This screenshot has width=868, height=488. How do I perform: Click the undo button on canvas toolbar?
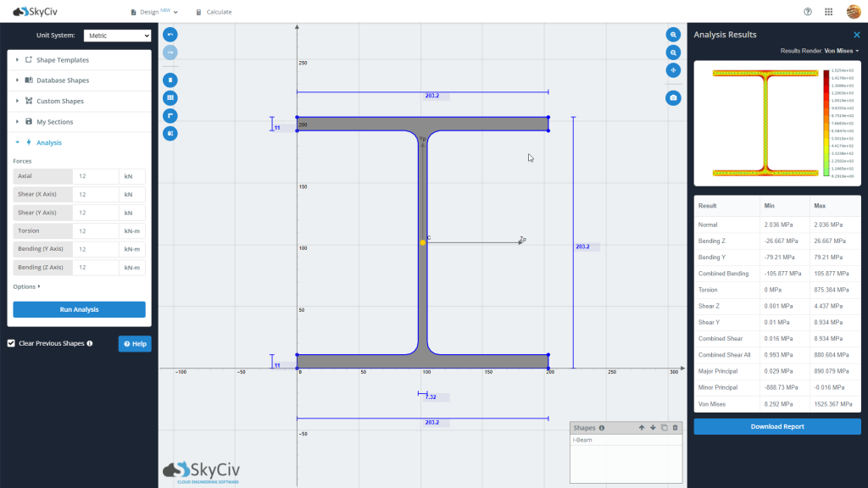(170, 35)
